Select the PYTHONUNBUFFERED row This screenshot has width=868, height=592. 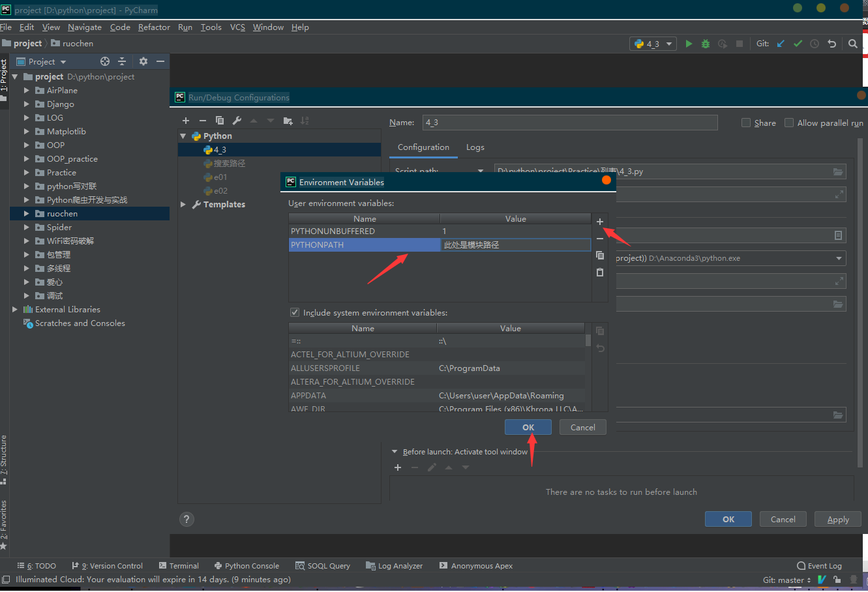point(440,231)
